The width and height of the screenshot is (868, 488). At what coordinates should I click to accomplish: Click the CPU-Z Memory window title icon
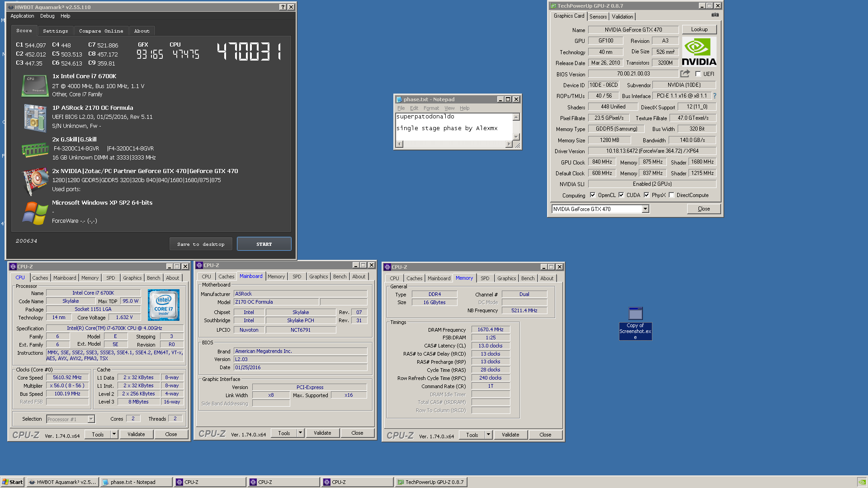point(387,267)
